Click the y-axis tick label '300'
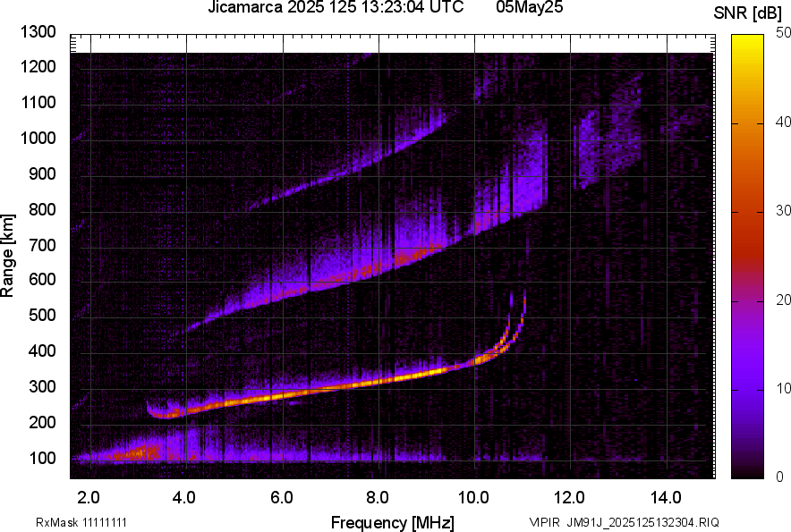This screenshot has height=532, width=791. point(42,387)
